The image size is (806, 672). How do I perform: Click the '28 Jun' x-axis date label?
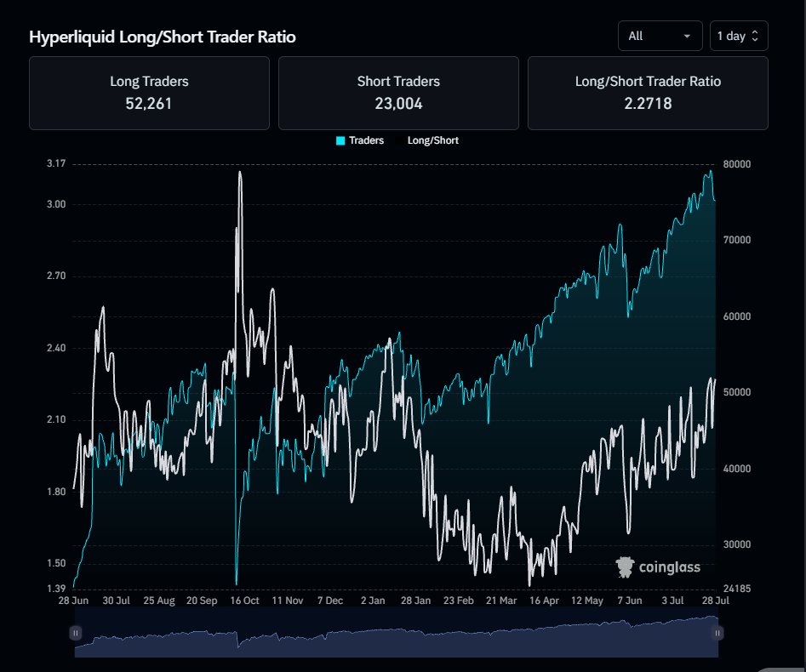pos(73,601)
